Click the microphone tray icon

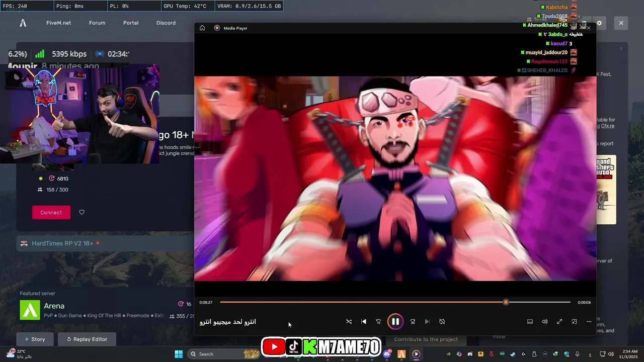(577, 354)
